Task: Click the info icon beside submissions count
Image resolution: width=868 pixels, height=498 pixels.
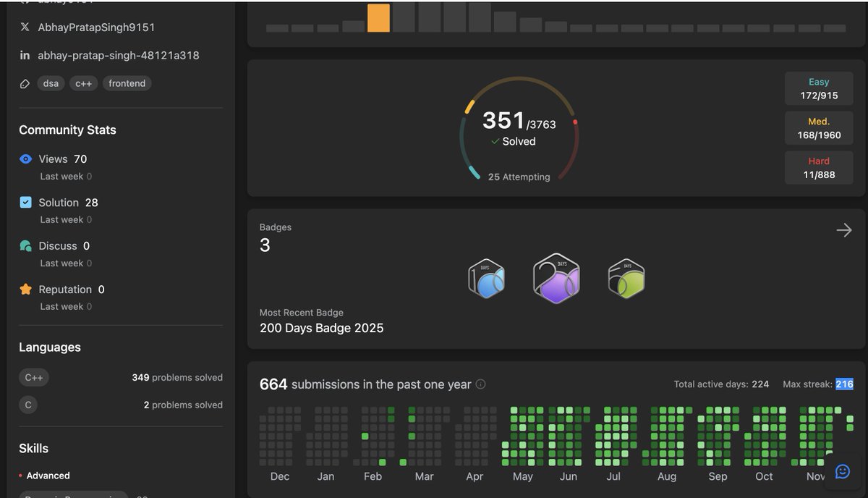Action: (x=480, y=384)
